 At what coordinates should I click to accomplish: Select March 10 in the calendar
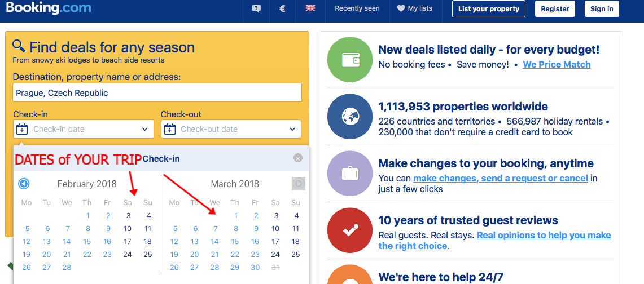click(x=275, y=229)
